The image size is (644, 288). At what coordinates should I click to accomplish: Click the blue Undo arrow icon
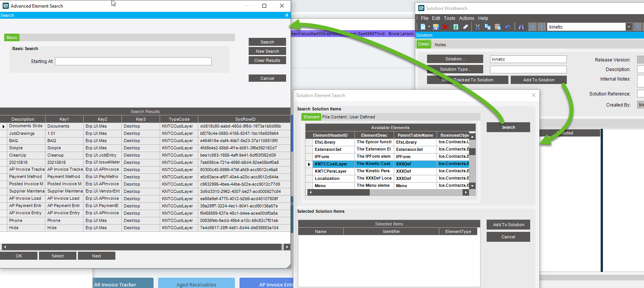click(x=508, y=27)
